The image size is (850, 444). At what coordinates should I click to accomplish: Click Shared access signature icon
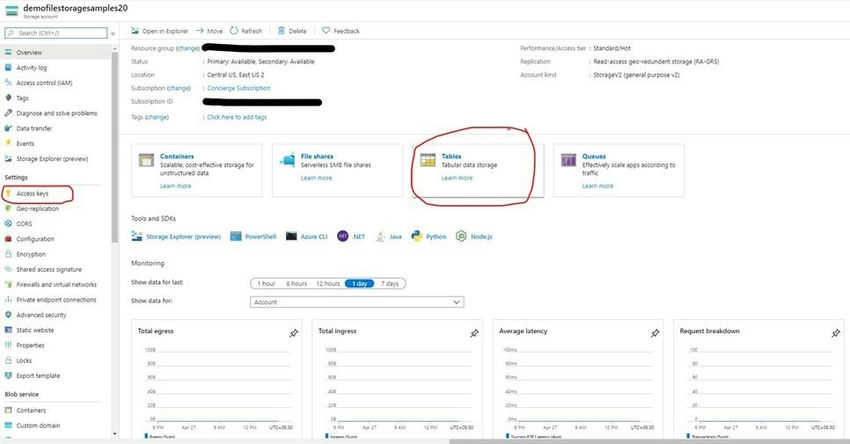point(8,269)
